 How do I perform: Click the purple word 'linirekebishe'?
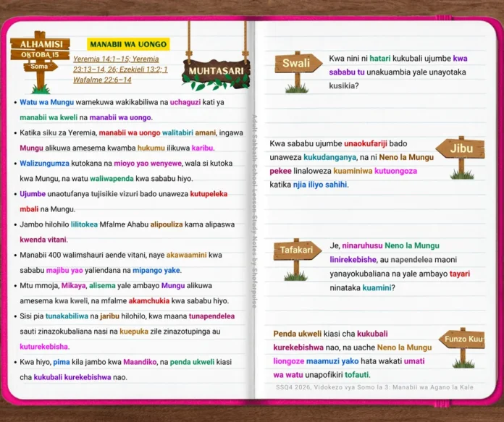353,259
